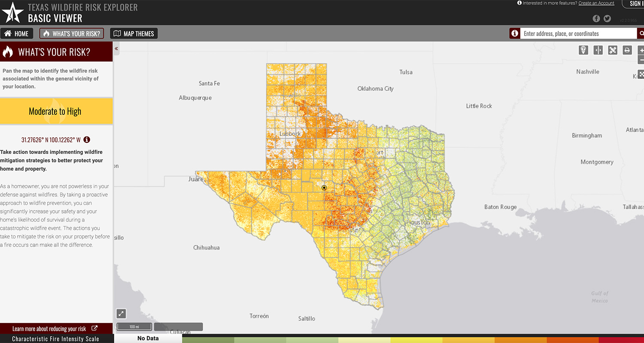The width and height of the screenshot is (644, 343).
Task: Click the Sign In button
Action: click(x=634, y=4)
